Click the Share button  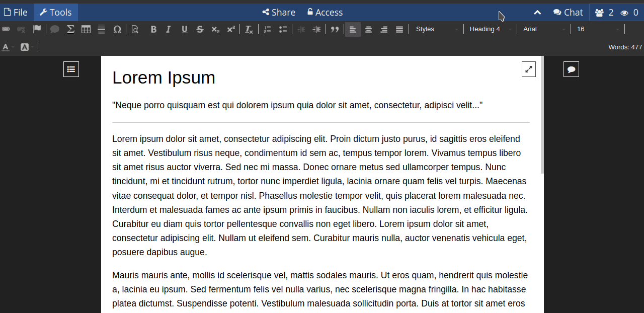[279, 12]
